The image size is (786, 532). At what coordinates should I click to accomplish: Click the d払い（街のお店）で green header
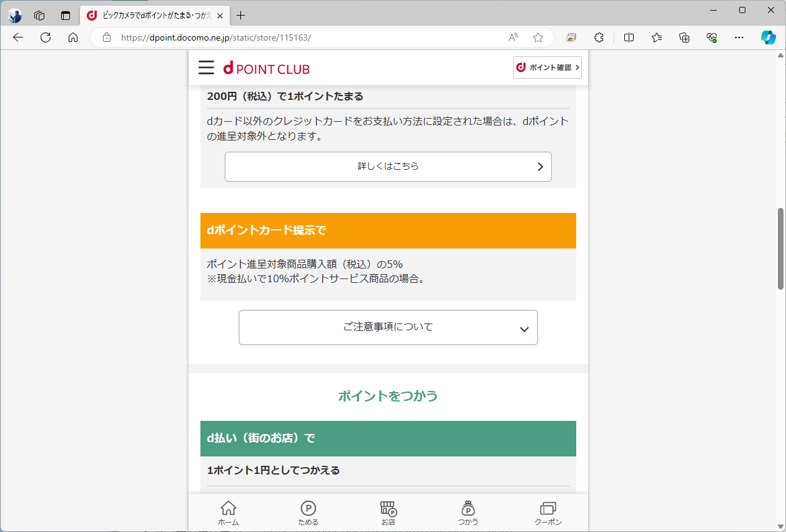[388, 438]
